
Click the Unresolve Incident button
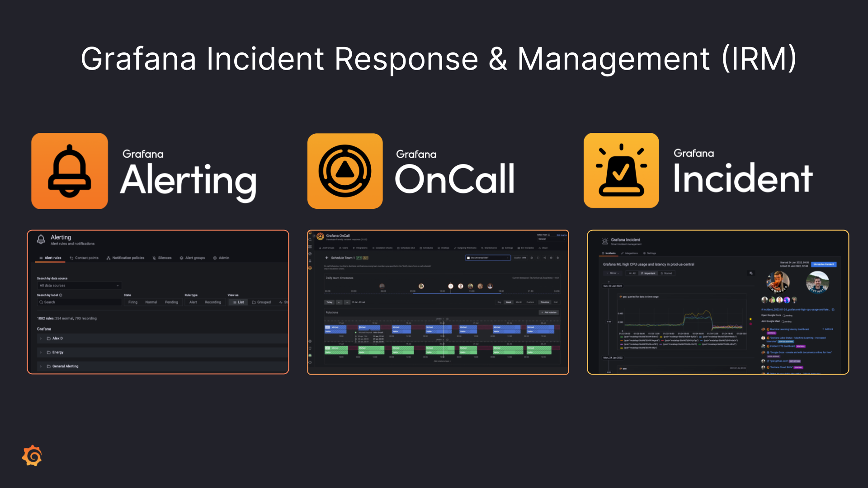824,264
